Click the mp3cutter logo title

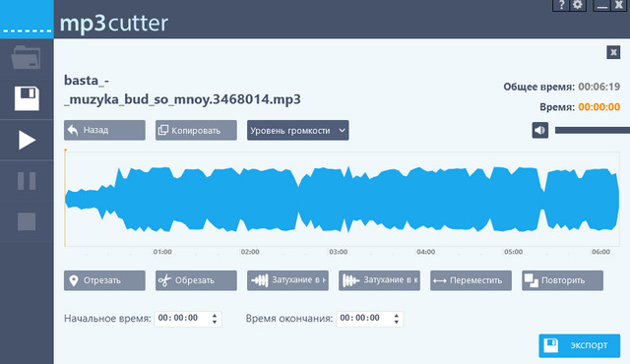[114, 23]
